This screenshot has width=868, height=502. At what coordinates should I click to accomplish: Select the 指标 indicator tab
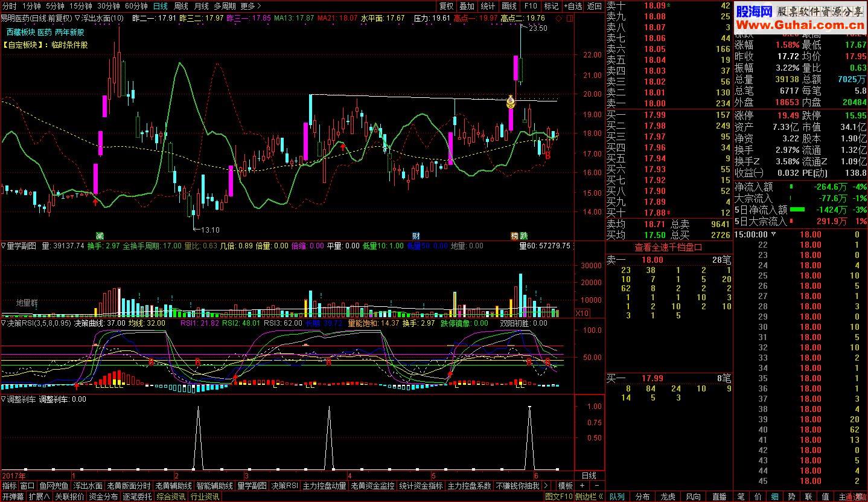click(10, 486)
